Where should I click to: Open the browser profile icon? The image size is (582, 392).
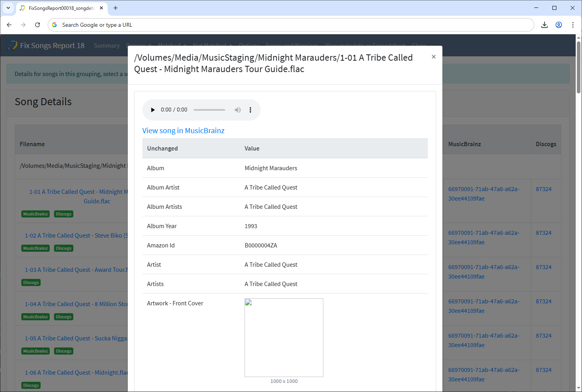559,25
